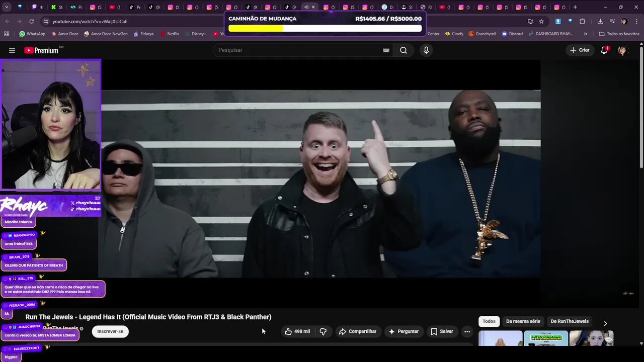
Task: Click the youtube.com address bar URL
Action: click(90, 21)
